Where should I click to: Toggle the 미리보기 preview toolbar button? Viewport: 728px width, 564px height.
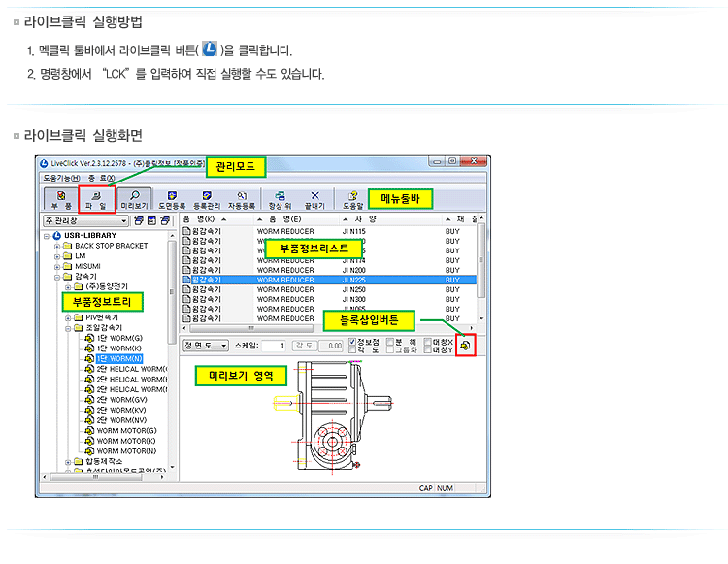(134, 199)
